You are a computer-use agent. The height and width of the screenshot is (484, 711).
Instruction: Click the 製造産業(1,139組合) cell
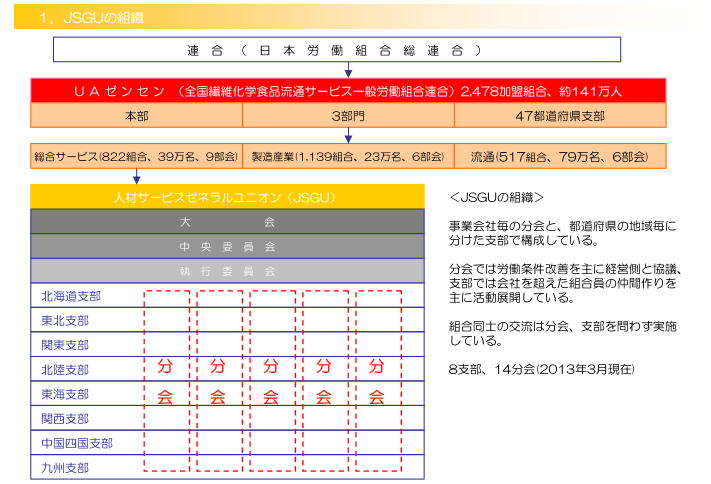348,156
